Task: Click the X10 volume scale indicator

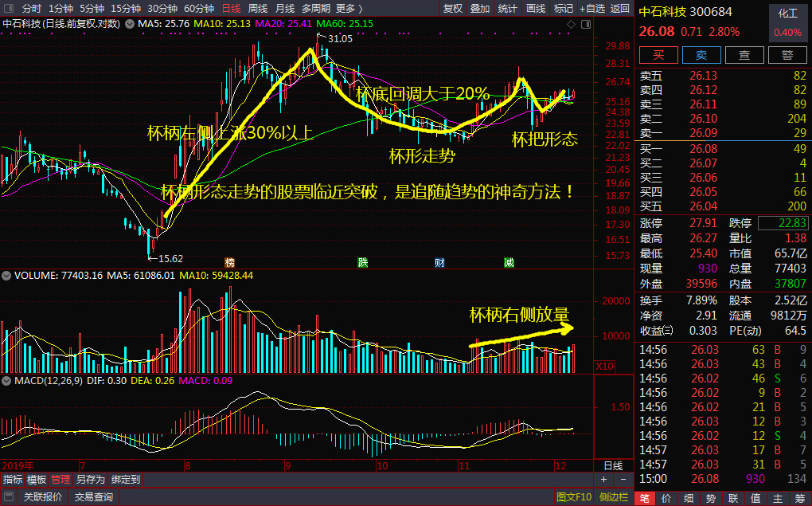Action: coord(605,366)
